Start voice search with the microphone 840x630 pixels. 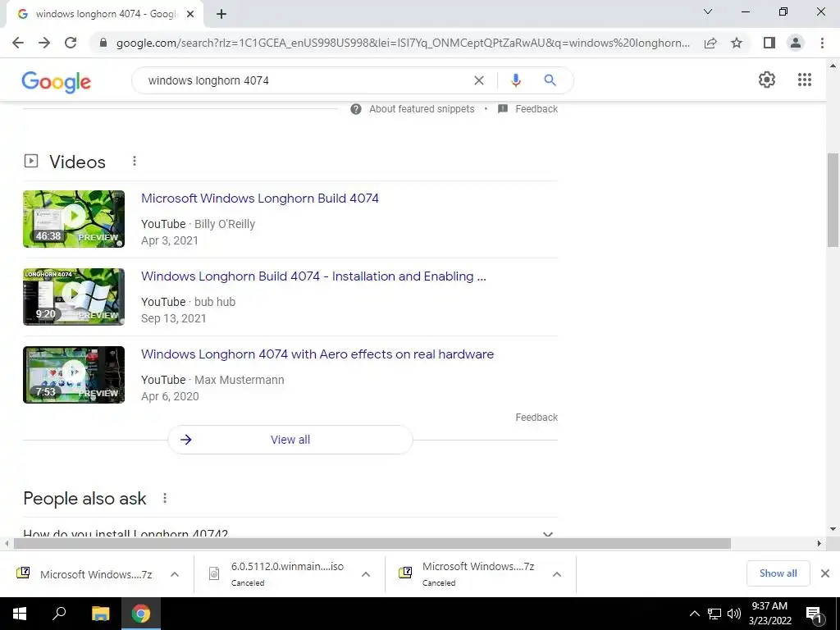pyautogui.click(x=516, y=80)
